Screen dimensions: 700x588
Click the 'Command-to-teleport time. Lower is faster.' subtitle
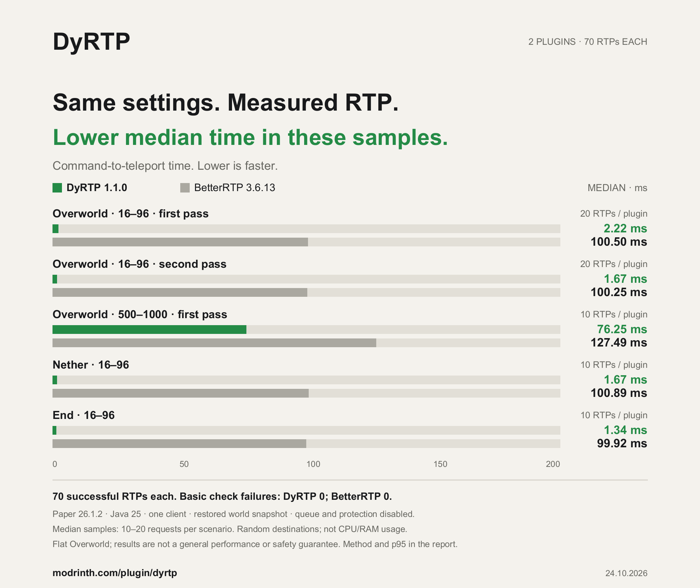pyautogui.click(x=165, y=166)
